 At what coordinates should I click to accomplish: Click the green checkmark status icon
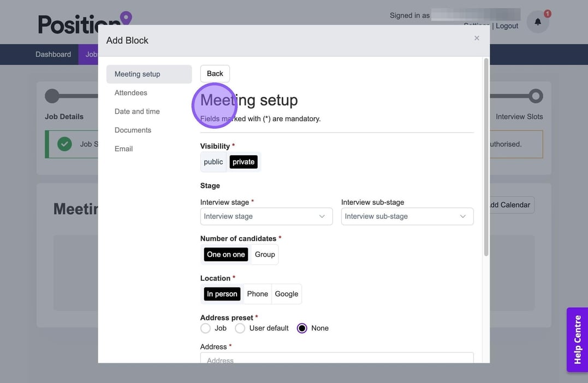[x=64, y=144]
